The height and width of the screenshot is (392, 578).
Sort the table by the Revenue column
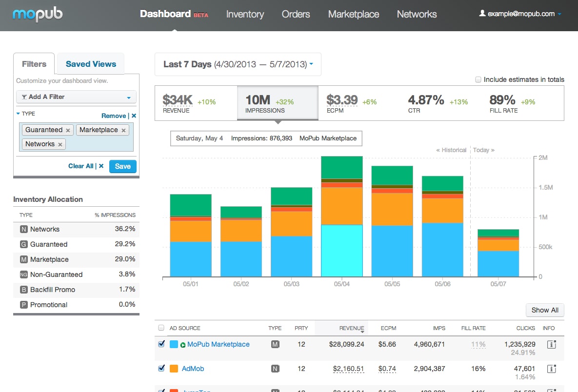point(352,328)
